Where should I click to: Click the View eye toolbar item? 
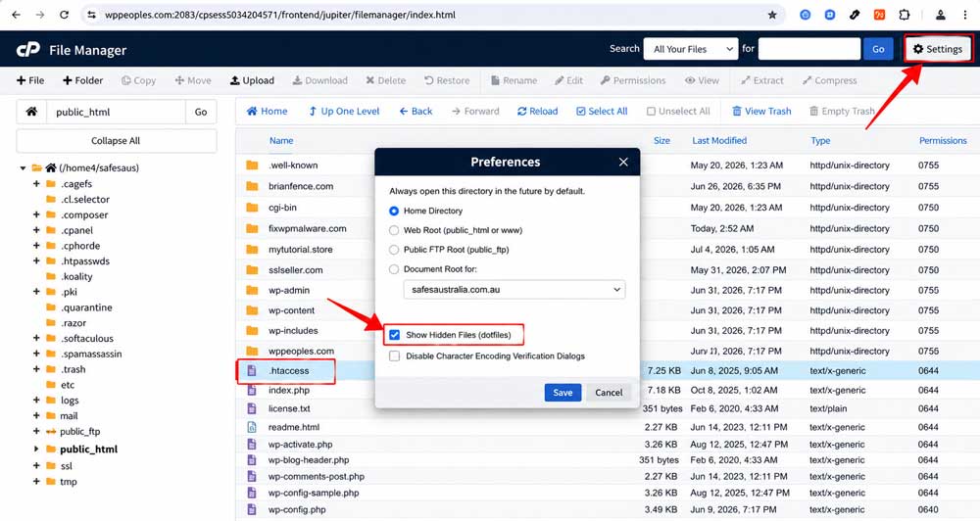tap(702, 80)
